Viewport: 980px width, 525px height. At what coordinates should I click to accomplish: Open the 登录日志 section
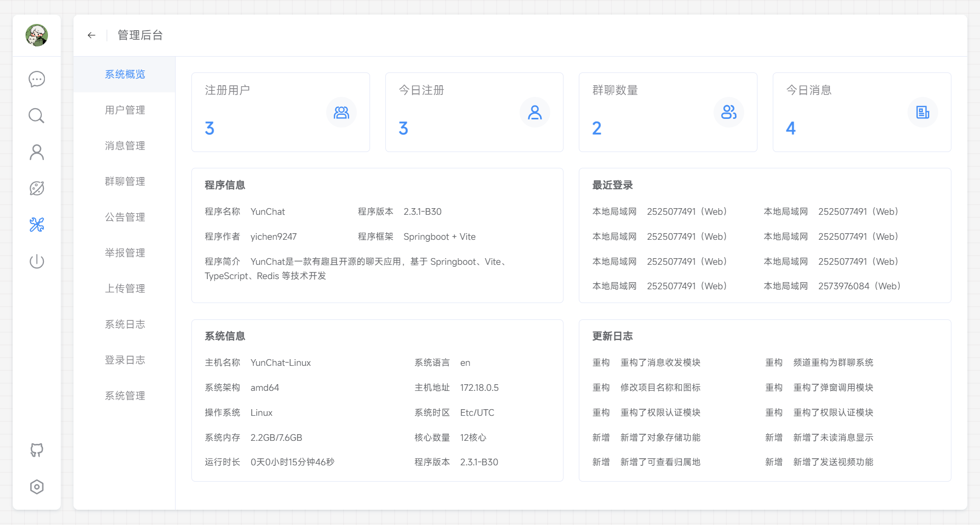click(x=125, y=360)
